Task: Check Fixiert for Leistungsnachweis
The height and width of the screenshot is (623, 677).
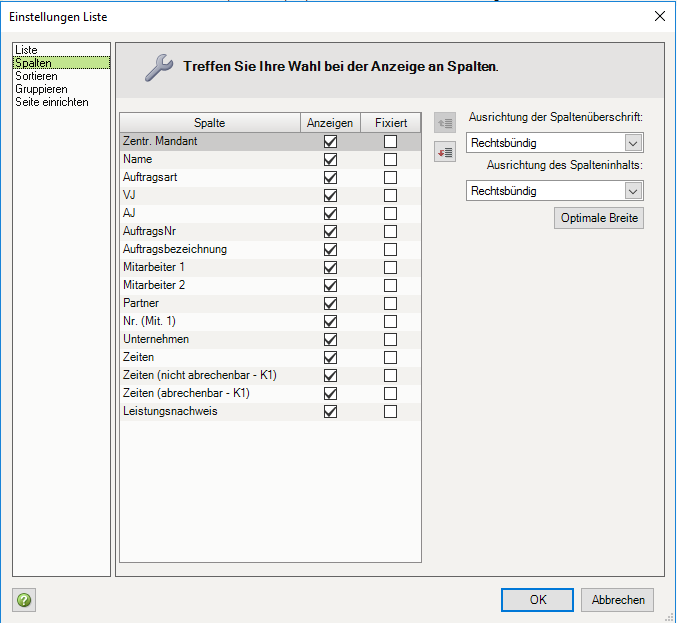Action: (390, 411)
